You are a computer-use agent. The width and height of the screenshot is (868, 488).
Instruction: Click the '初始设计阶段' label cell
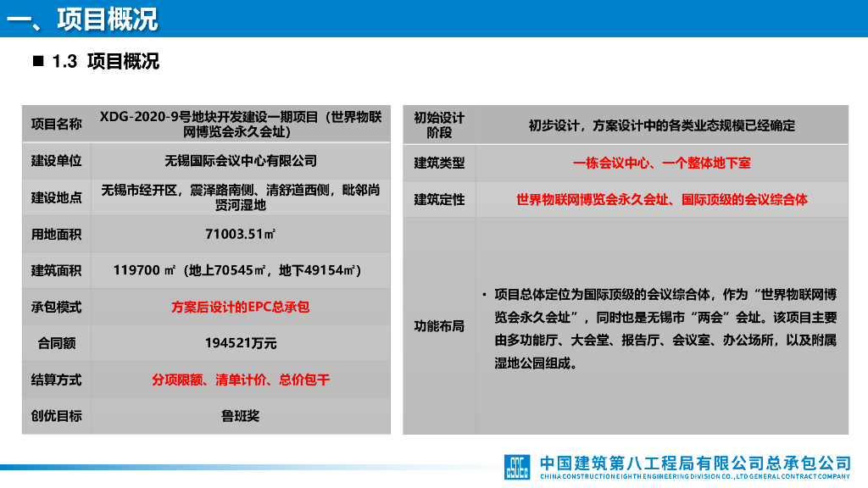[x=440, y=125]
